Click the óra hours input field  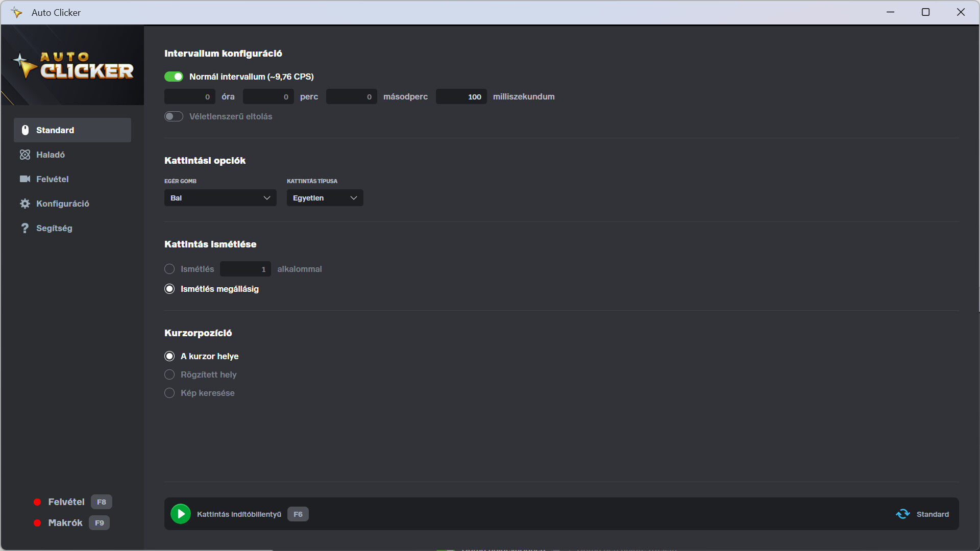pos(190,96)
